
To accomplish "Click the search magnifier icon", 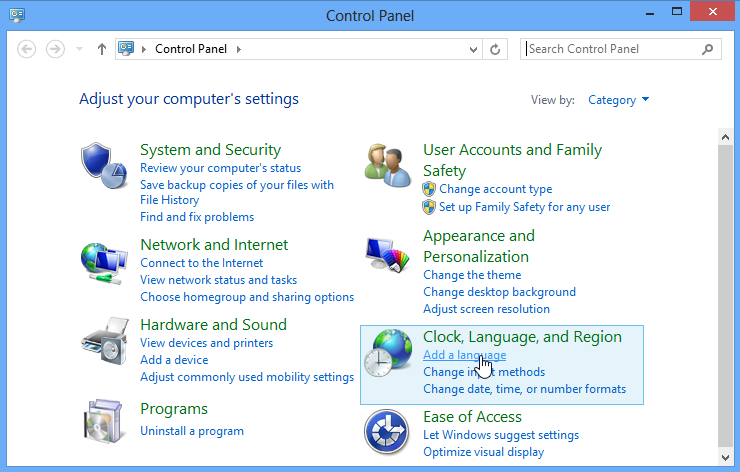I will click(x=707, y=49).
